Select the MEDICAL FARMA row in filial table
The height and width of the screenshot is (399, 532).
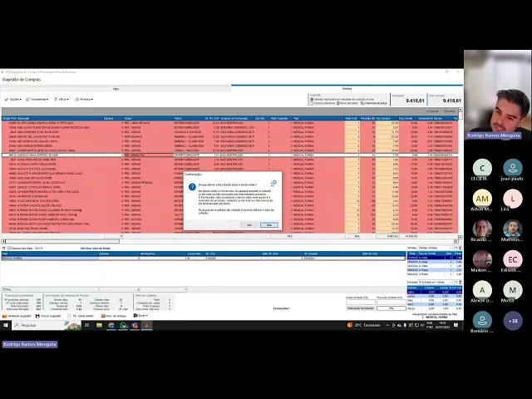click(x=203, y=259)
